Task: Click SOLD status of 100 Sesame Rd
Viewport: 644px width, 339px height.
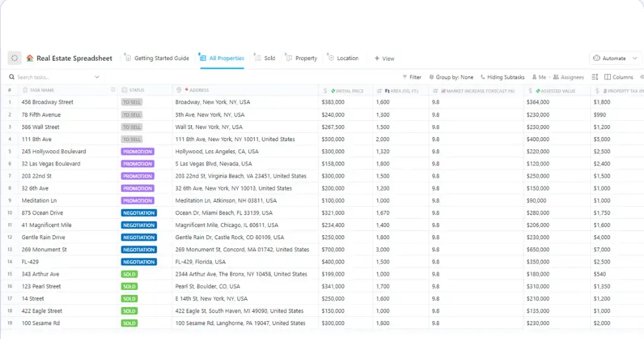Action: click(x=130, y=324)
